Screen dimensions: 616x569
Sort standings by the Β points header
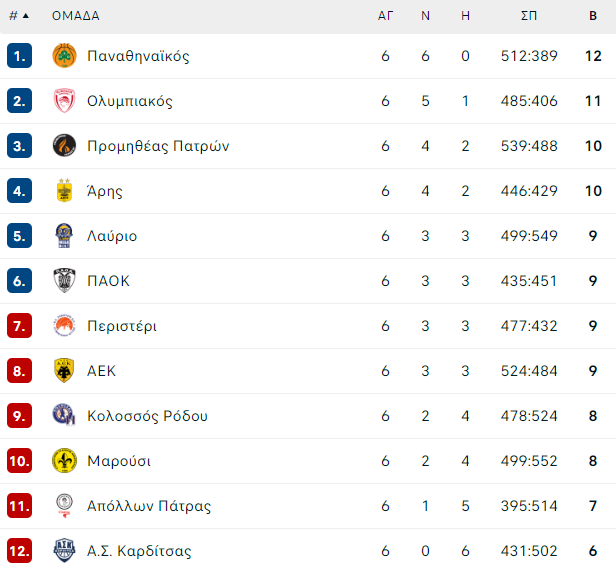593,16
